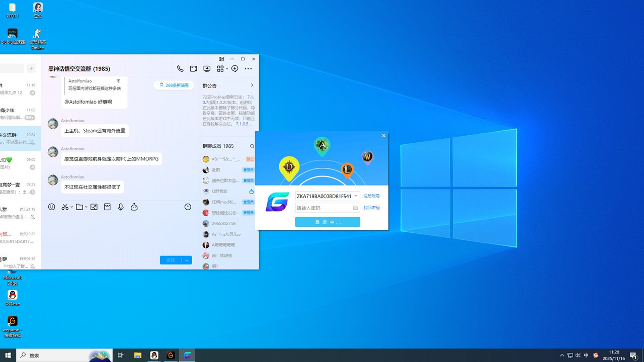Click the send image icon

pyautogui.click(x=94, y=207)
